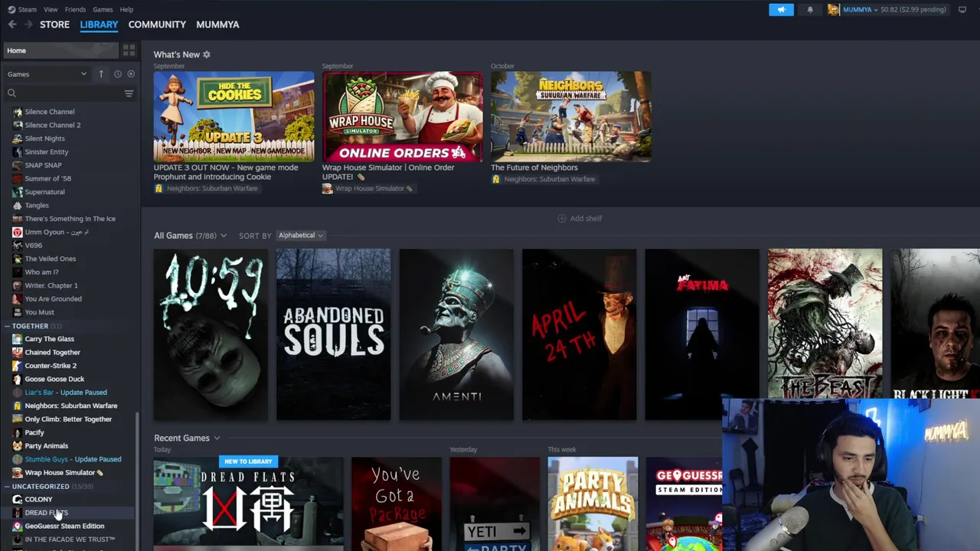The image size is (980, 551).
Task: Go to the COMMUNITY tab
Action: tap(157, 24)
